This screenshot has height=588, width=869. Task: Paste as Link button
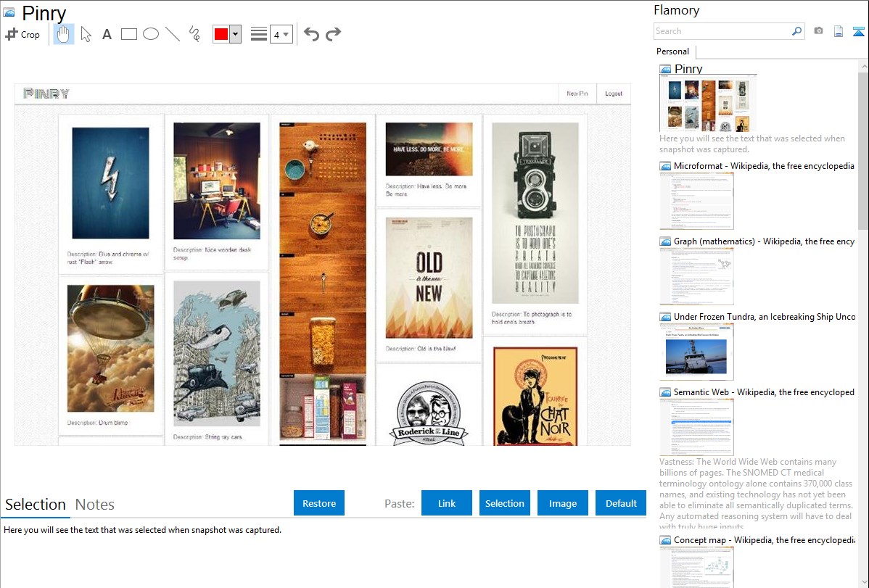point(447,503)
